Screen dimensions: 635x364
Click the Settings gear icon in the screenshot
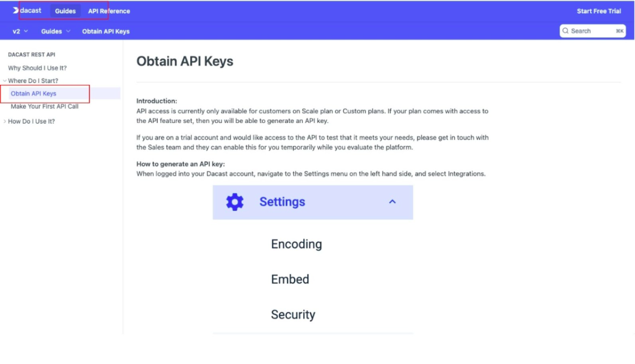point(234,202)
